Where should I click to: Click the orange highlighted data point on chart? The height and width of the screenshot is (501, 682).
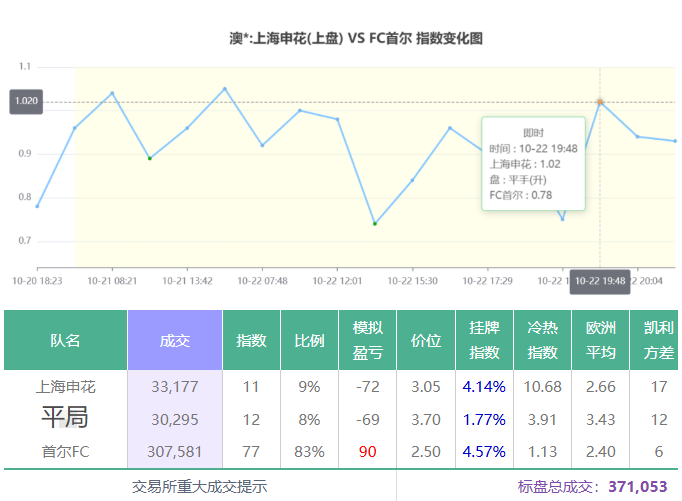click(x=600, y=102)
